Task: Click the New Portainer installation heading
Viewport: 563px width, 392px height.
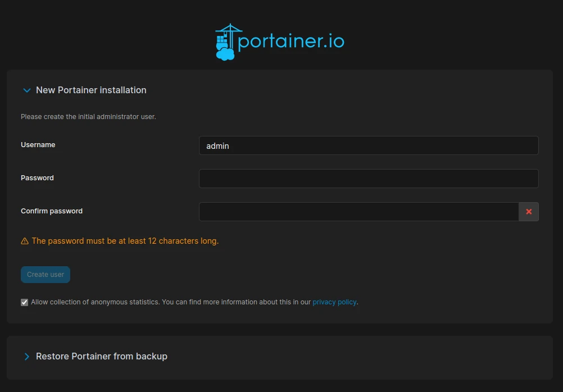Action: coord(91,90)
